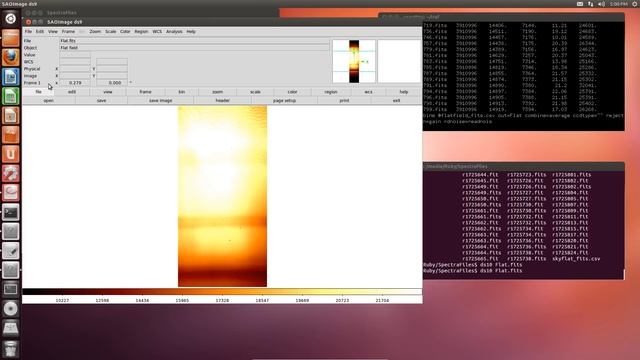The height and width of the screenshot is (360, 640).
Task: Select the 'view' button bar tab
Action: pyautogui.click(x=108, y=92)
